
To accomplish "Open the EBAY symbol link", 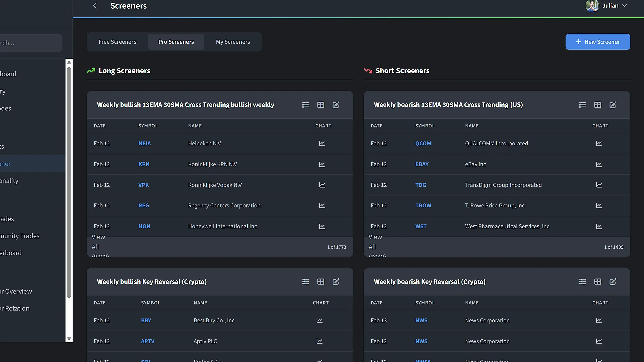I will (x=422, y=164).
